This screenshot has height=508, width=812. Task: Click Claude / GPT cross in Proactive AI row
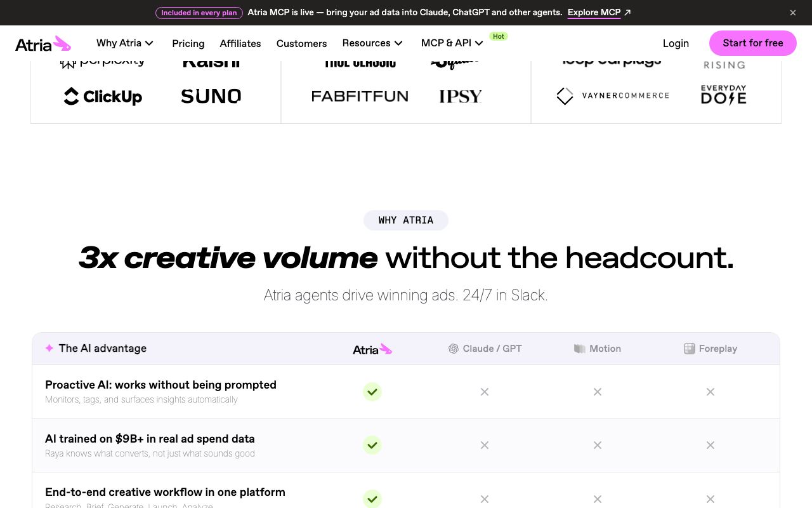pyautogui.click(x=485, y=392)
